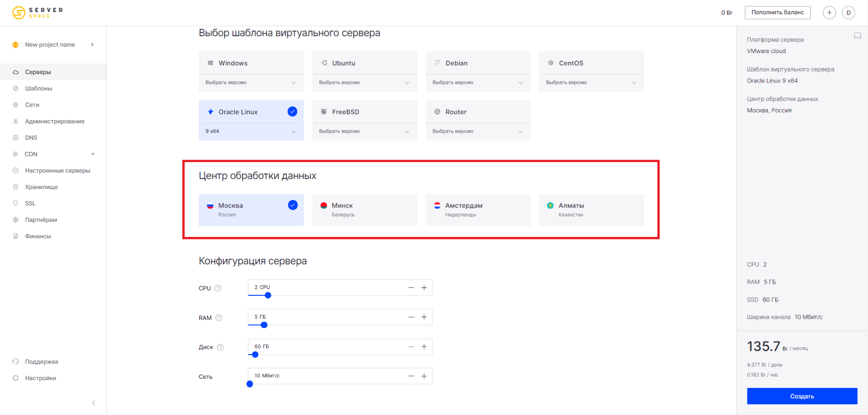Open Oracle Linux 9 x64 version dropdown
The width and height of the screenshot is (868, 415).
pyautogui.click(x=251, y=132)
